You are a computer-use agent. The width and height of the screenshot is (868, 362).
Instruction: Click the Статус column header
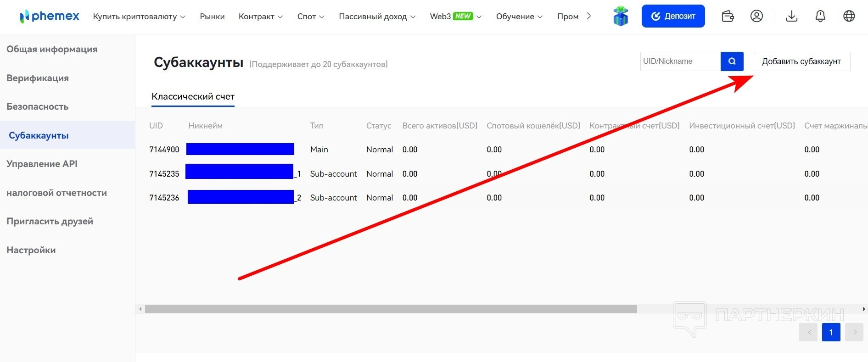pos(379,126)
